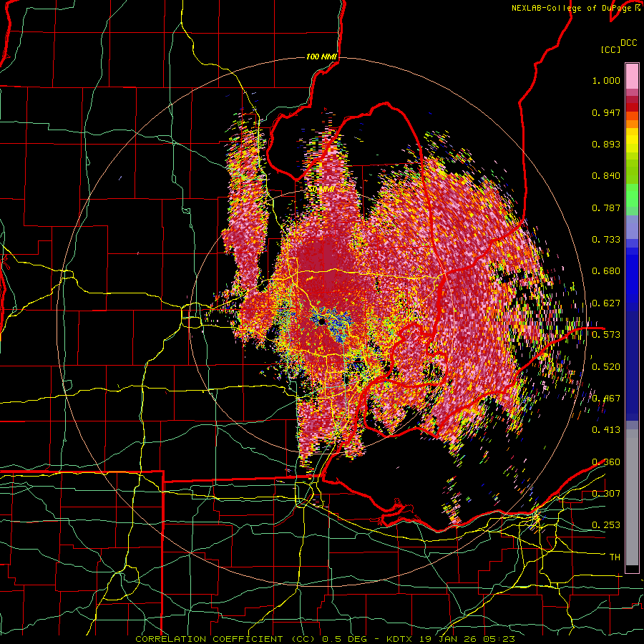Click the 100 NMI range ring label
Image resolution: width=644 pixels, height=644 pixels.
pyautogui.click(x=321, y=57)
